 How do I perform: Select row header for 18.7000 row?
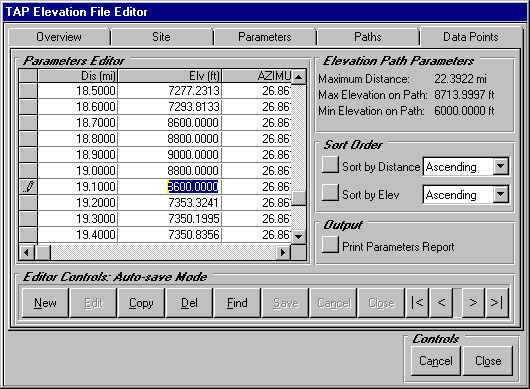[28, 122]
